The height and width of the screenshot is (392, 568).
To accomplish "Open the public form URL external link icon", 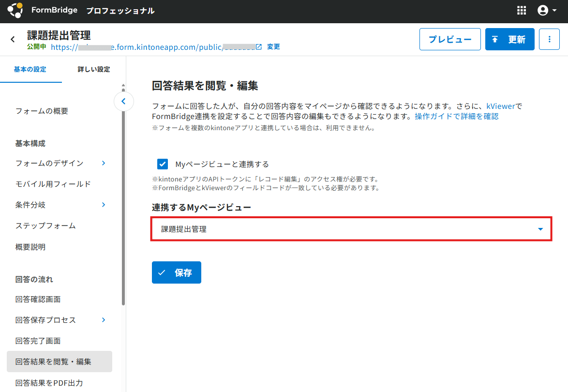I will pos(259,47).
